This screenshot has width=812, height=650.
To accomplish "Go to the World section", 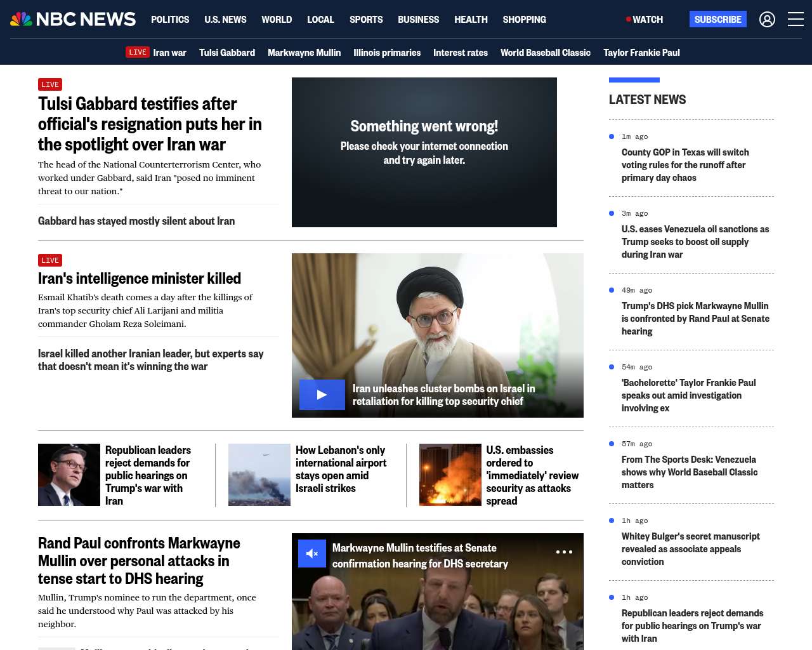I will [x=277, y=20].
